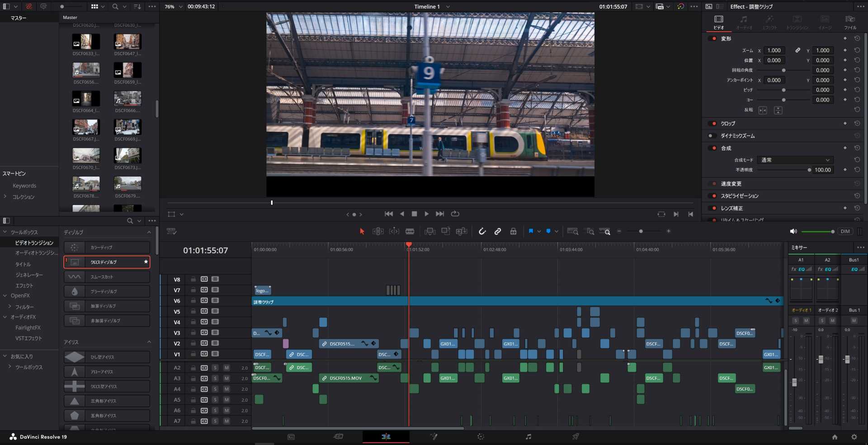Viewport: 868px width, 445px height.
Task: Toggle timeline Snapping magnet icon
Action: 482,231
